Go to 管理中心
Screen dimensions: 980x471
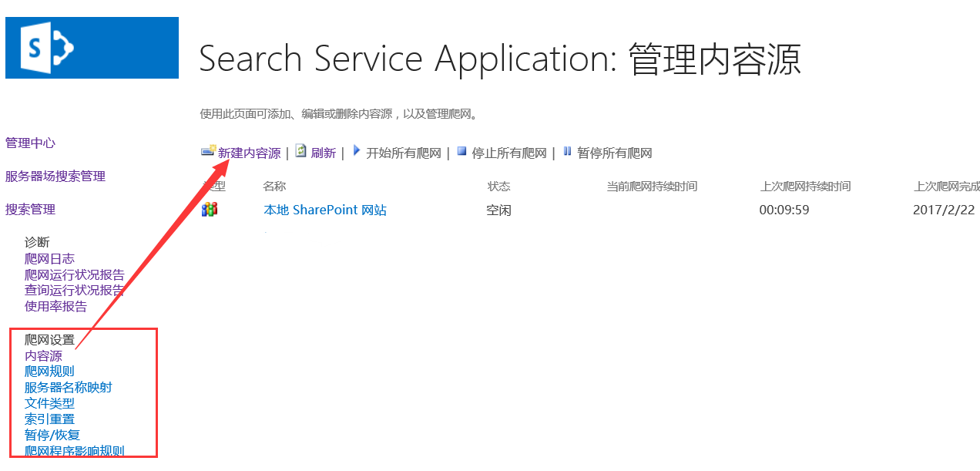pos(30,143)
